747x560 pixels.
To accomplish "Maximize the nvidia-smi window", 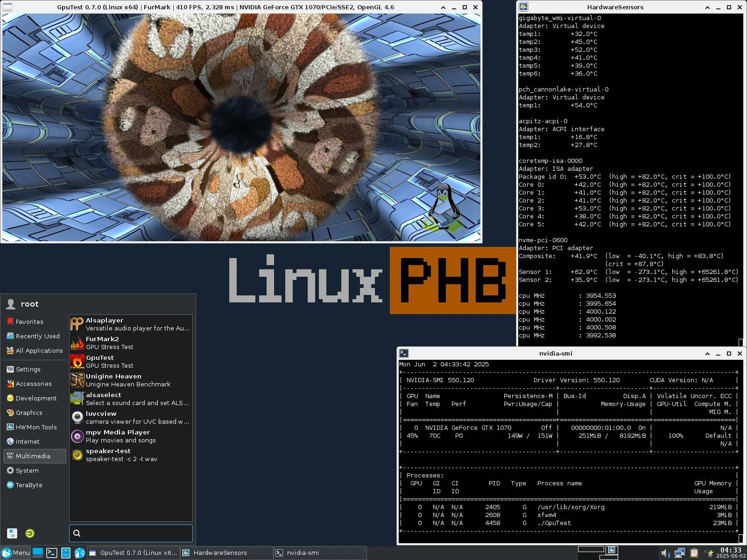I will click(729, 353).
